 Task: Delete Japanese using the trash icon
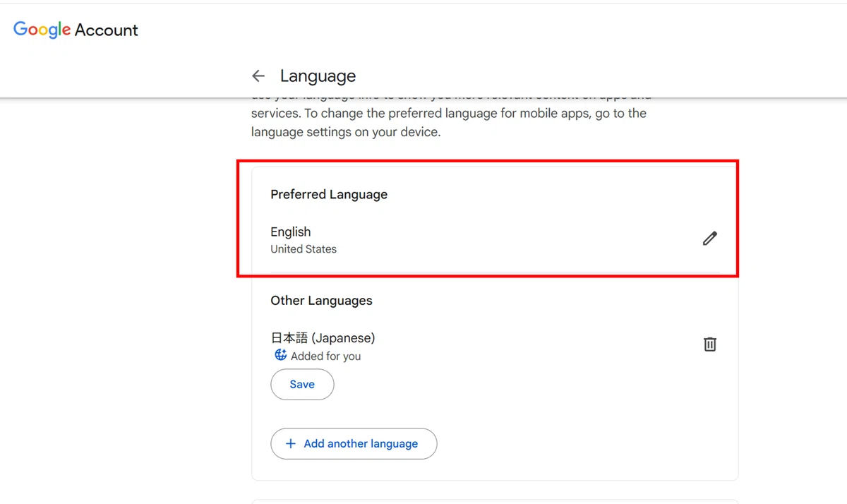pyautogui.click(x=710, y=344)
